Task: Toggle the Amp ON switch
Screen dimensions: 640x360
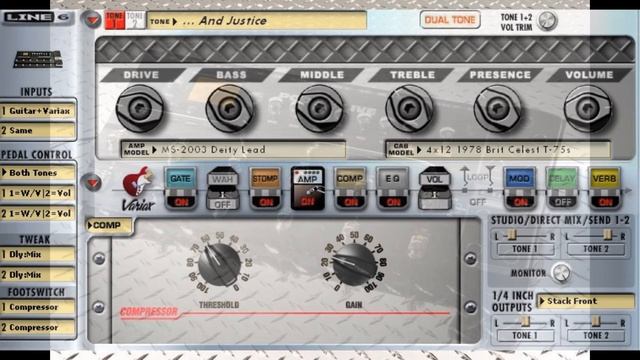Action: click(x=307, y=202)
